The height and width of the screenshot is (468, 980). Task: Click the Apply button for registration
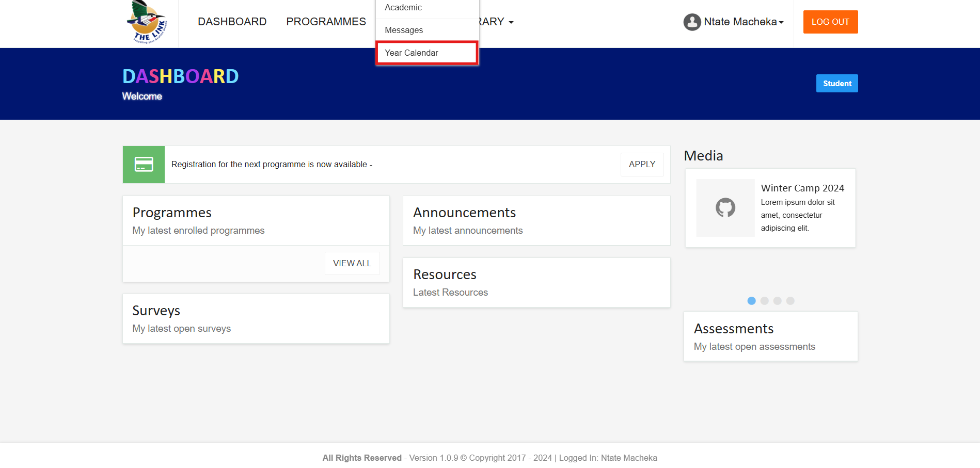point(642,165)
